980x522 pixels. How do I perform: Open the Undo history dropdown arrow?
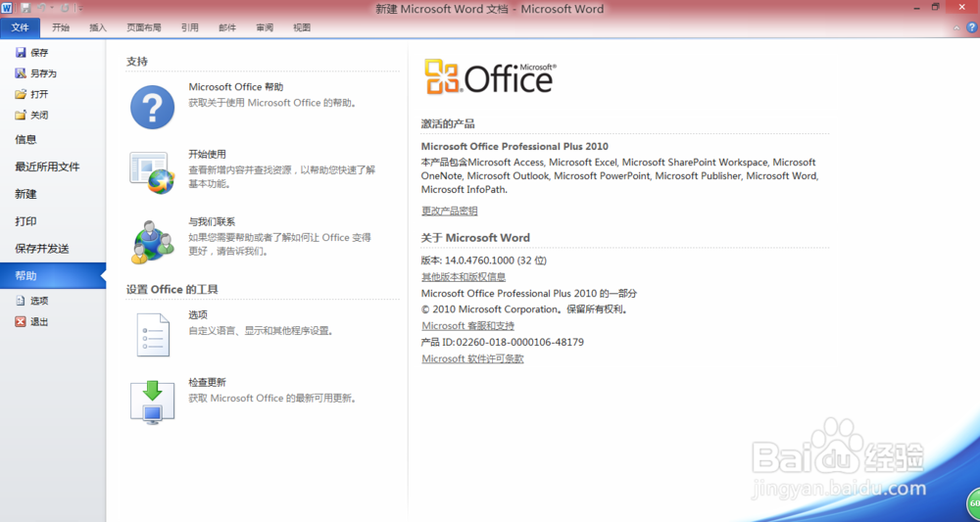(x=52, y=8)
